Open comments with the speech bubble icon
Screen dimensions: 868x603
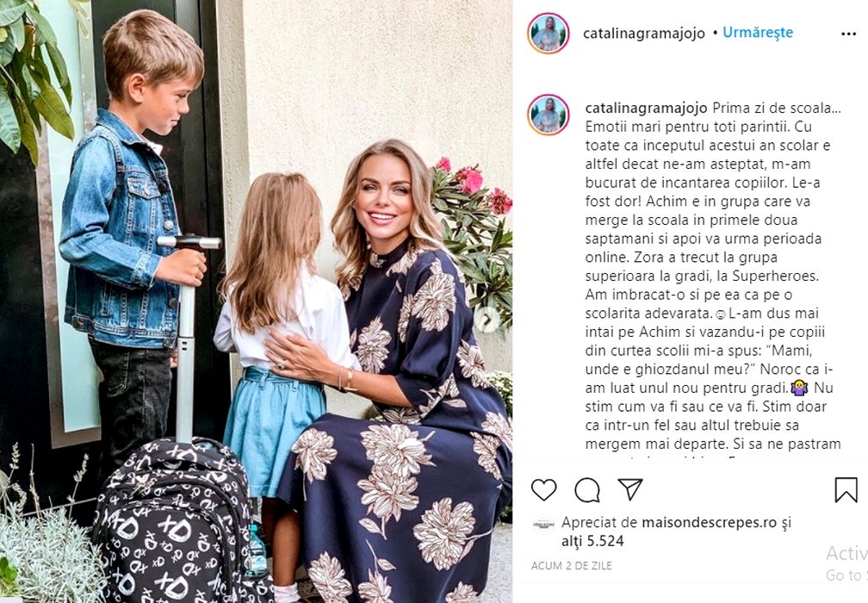(x=587, y=490)
